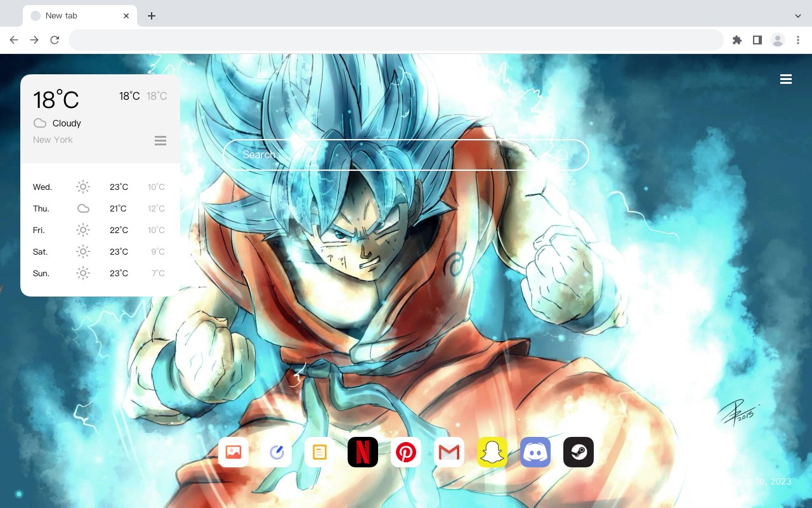Reload the page with the refresh icon
This screenshot has height=508, width=812.
[55, 40]
